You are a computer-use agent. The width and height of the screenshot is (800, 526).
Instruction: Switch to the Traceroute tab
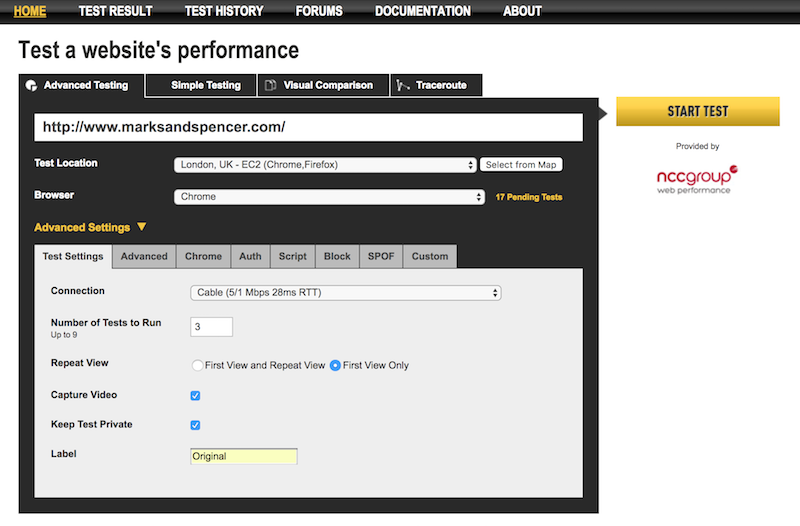point(436,85)
